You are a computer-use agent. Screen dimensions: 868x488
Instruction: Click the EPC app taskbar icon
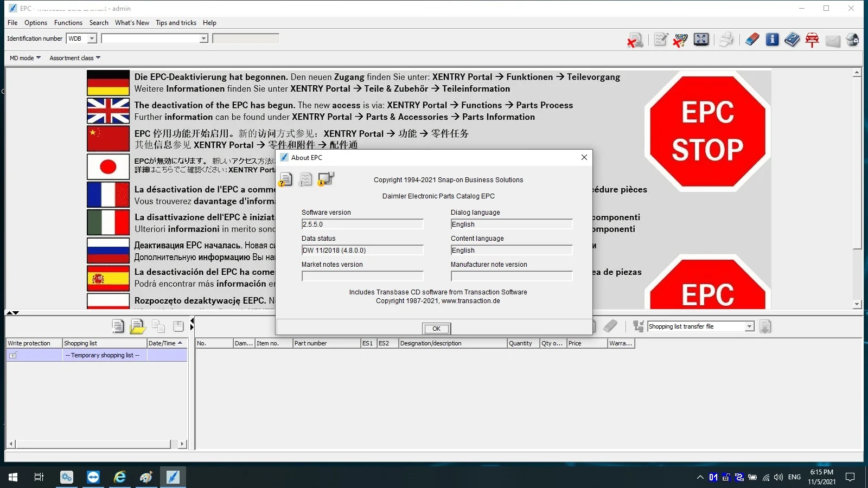173,477
